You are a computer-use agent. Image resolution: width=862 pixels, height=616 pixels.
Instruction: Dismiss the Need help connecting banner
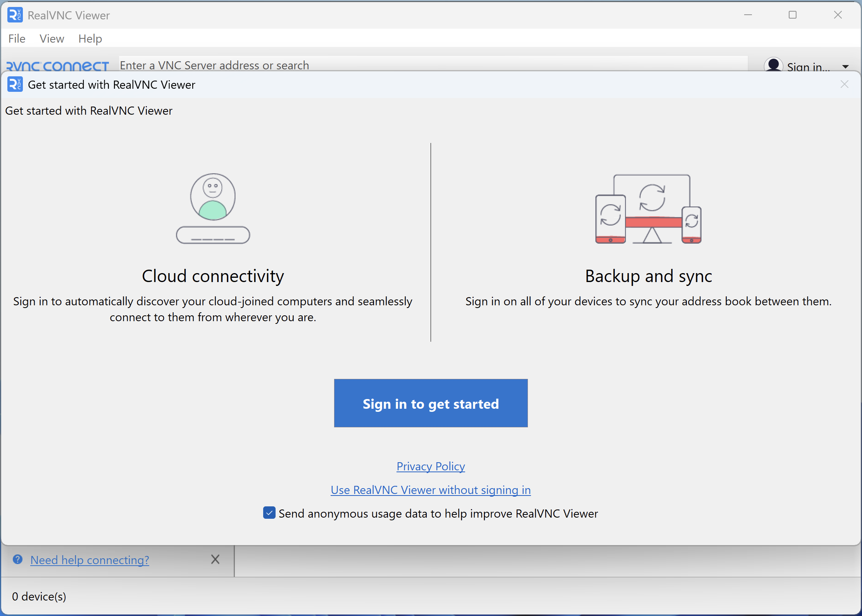pos(215,559)
